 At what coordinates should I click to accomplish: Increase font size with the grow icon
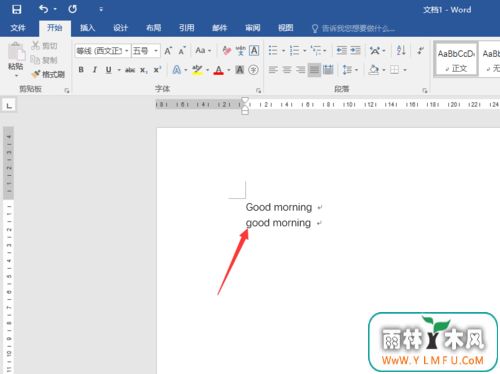tap(168, 51)
